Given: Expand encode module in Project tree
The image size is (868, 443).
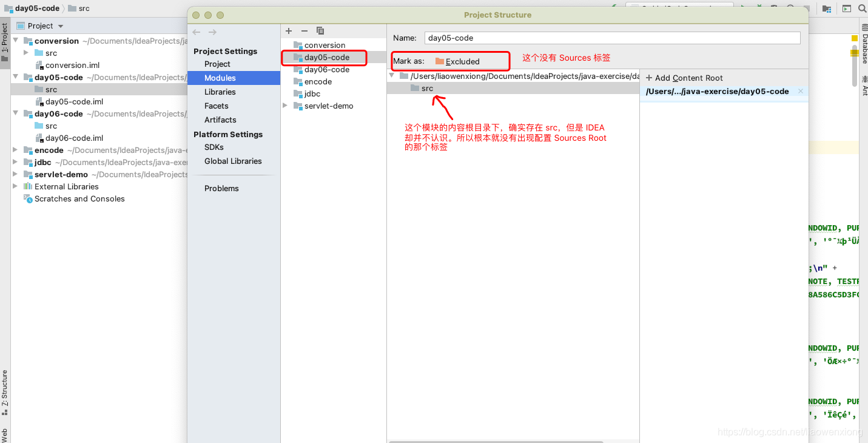Looking at the screenshot, I should pos(16,150).
